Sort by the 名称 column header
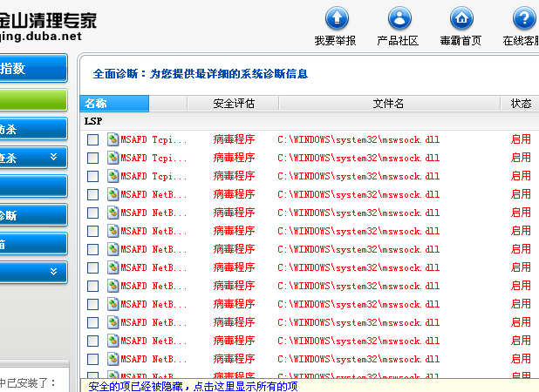Image resolution: width=539 pixels, height=392 pixels. point(114,104)
